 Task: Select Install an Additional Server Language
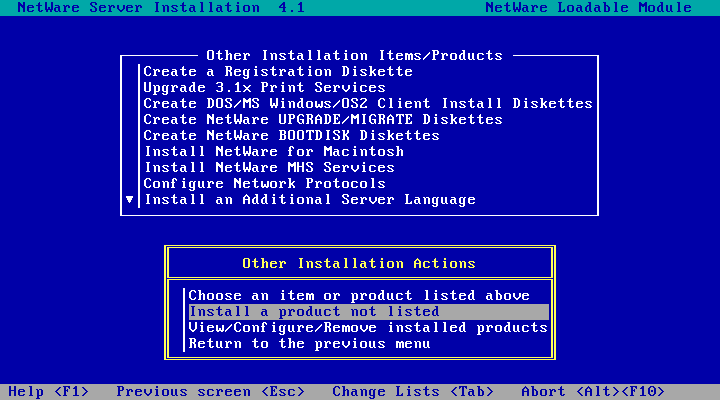pyautogui.click(x=309, y=200)
